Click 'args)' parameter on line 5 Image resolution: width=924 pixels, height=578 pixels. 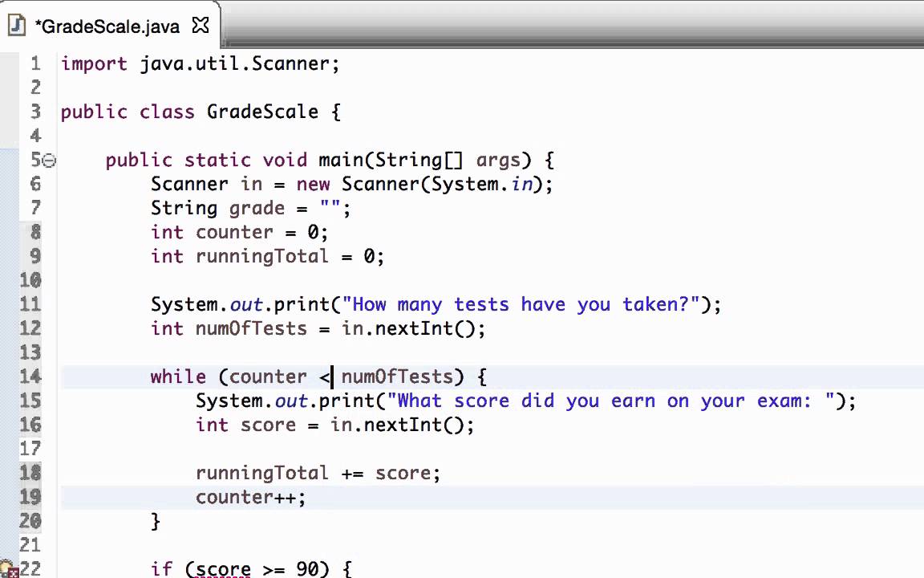coord(504,161)
